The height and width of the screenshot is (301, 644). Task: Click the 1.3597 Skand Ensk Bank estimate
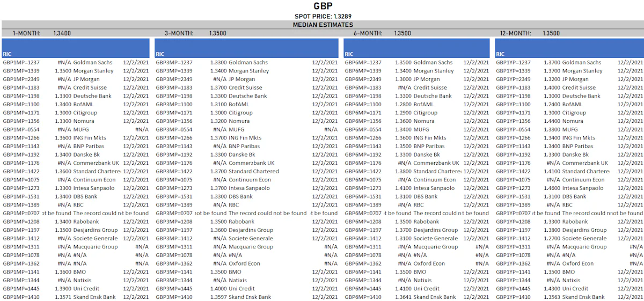[218, 297]
